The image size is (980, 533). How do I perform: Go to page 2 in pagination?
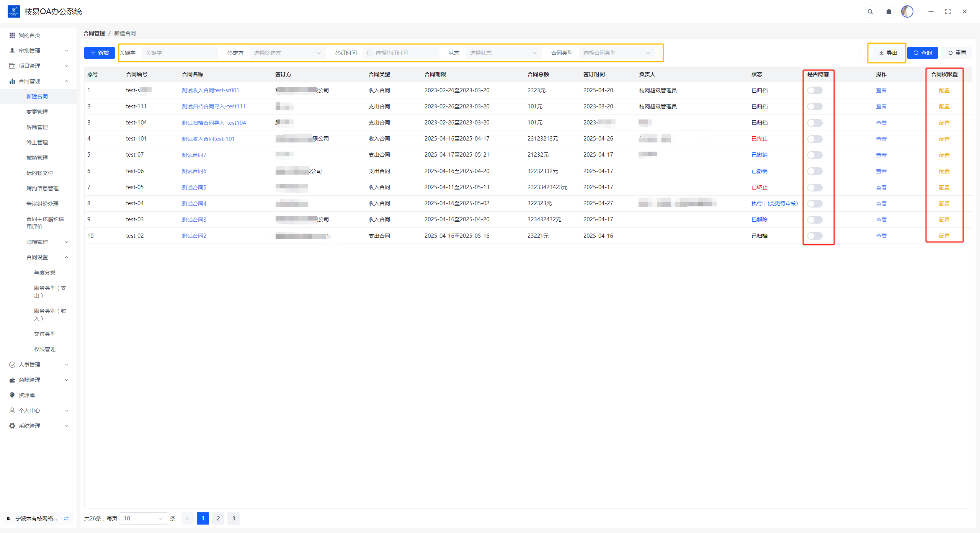click(218, 518)
